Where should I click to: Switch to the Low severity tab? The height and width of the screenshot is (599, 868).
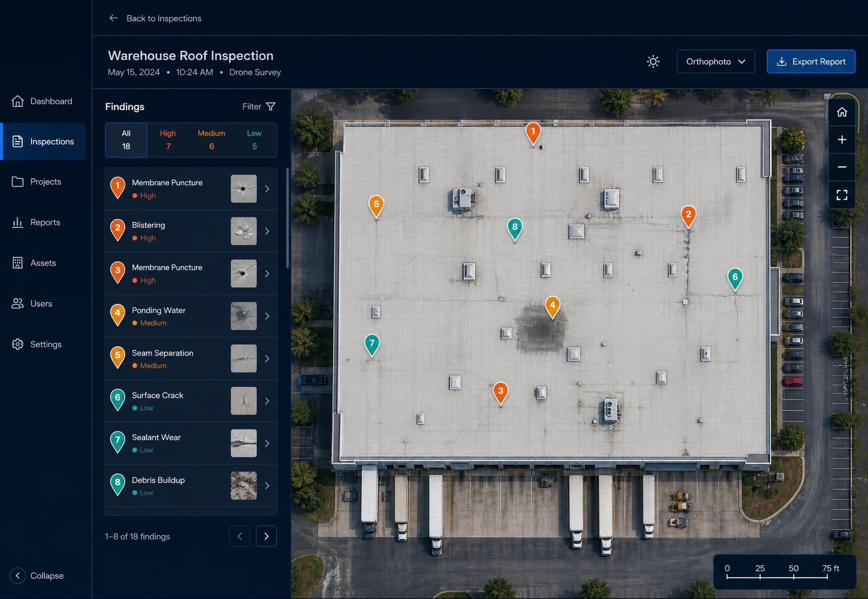point(254,139)
